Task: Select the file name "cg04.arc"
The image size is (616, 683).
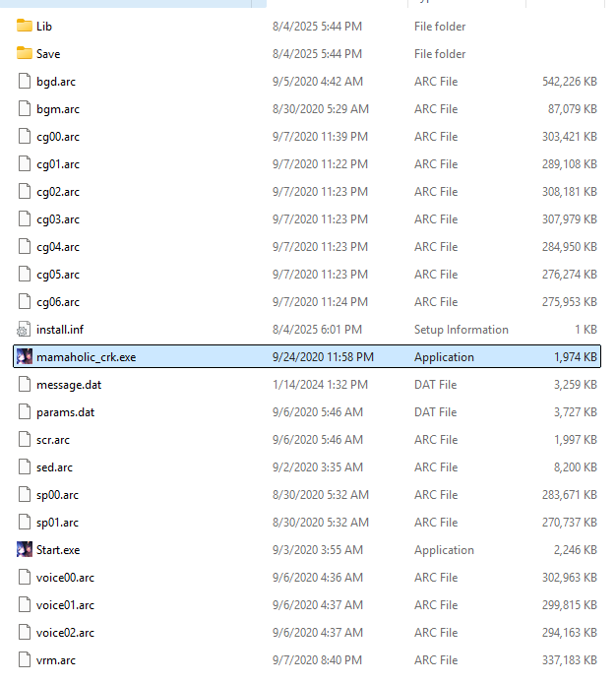Action: (x=58, y=247)
